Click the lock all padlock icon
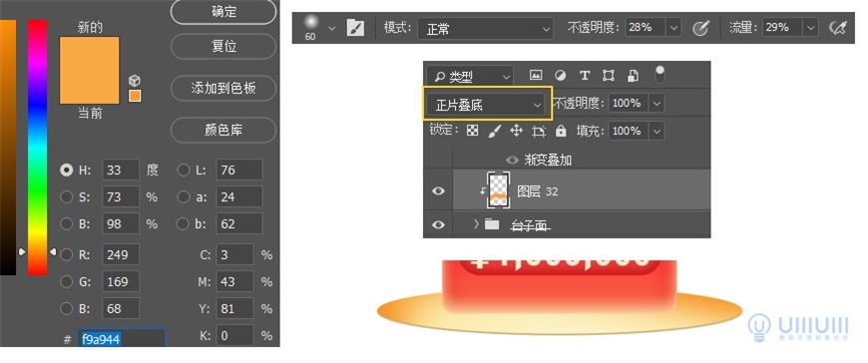Image resolution: width=868 pixels, height=363 pixels. pyautogui.click(x=561, y=132)
